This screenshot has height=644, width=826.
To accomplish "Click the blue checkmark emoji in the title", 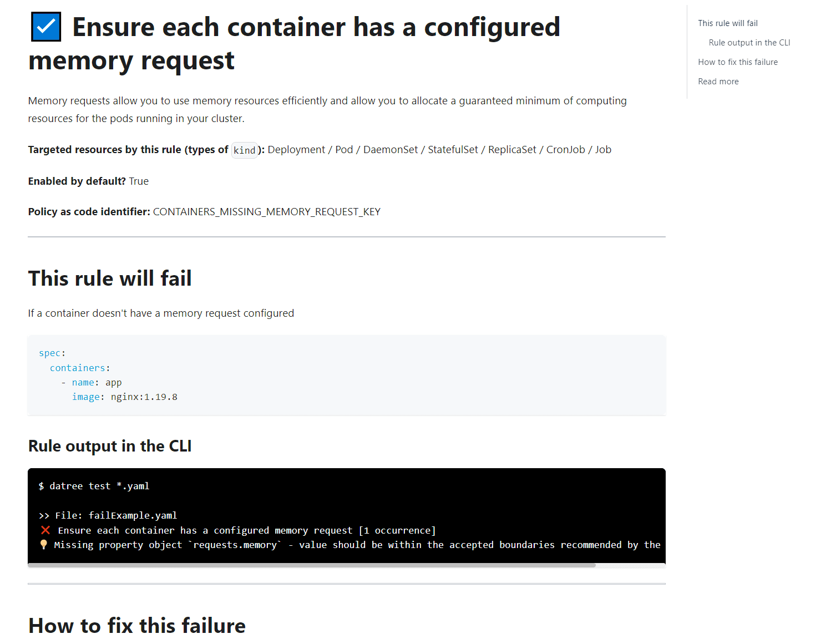I will (46, 27).
